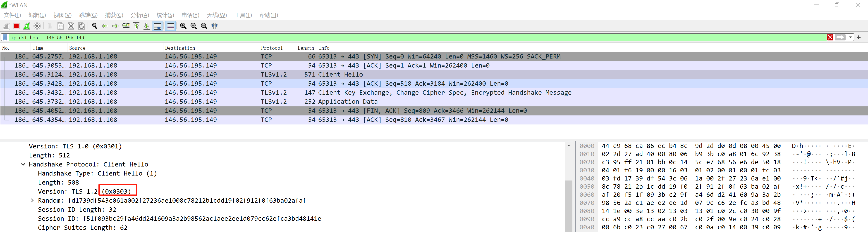Stop the running capture (red square)

(x=16, y=26)
